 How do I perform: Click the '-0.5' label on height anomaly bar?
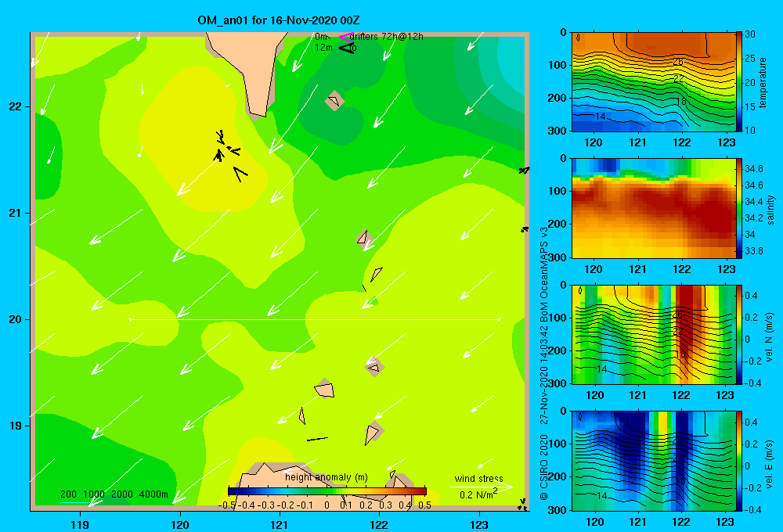[x=228, y=505]
